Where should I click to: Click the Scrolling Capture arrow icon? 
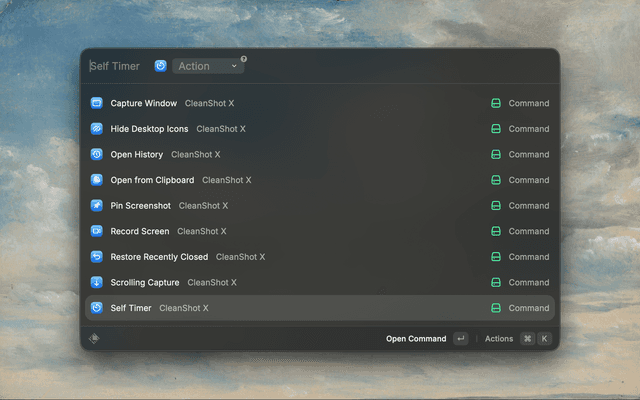[x=97, y=283]
